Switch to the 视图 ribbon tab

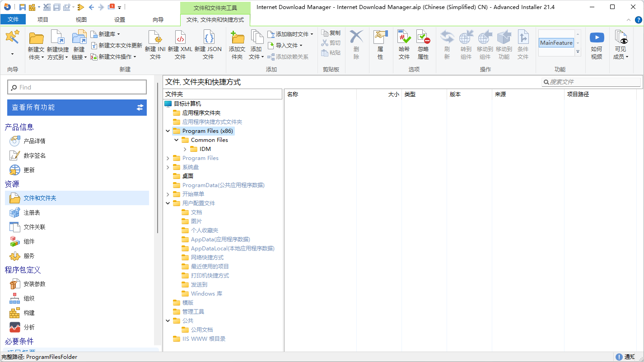[81, 19]
